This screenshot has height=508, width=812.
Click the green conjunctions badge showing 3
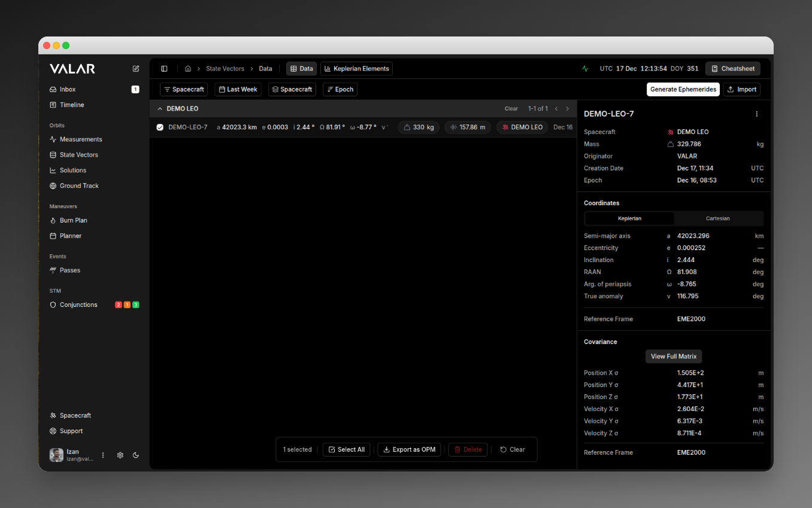pos(136,305)
